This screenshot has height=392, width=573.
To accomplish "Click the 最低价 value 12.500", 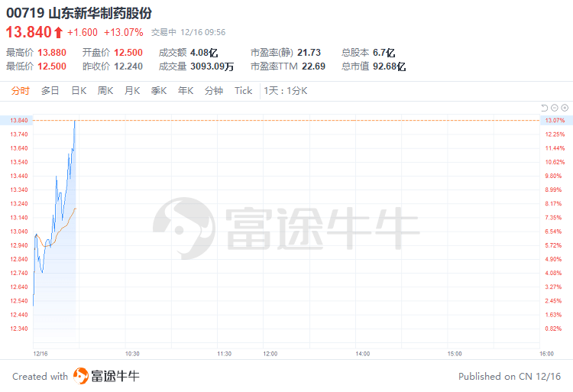I will [52, 66].
